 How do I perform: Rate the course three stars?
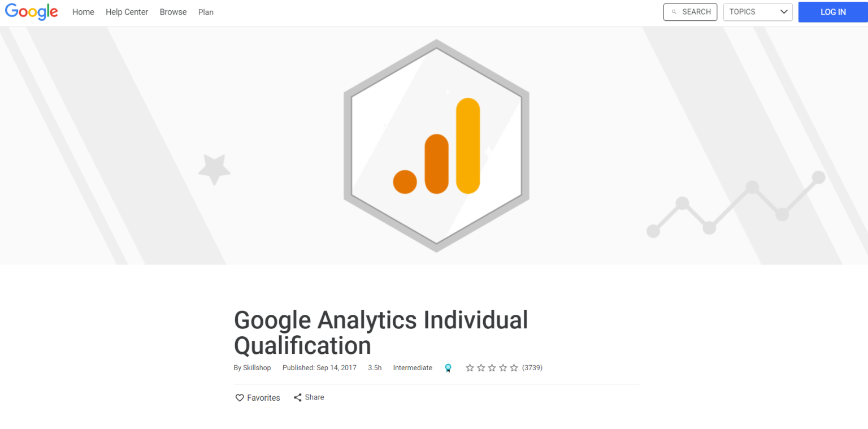pyautogui.click(x=492, y=367)
